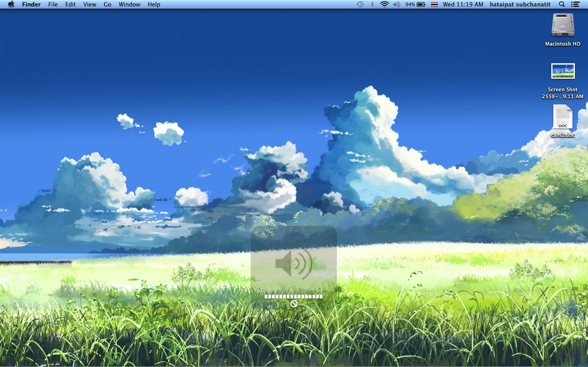Click the cam2.doc file name label
The image size is (588, 367).
[x=563, y=135]
